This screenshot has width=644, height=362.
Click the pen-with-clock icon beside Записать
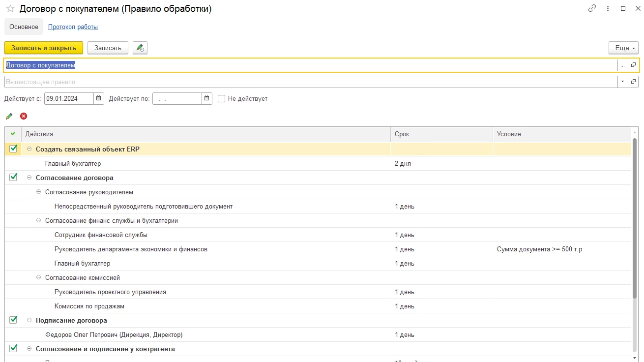(140, 48)
